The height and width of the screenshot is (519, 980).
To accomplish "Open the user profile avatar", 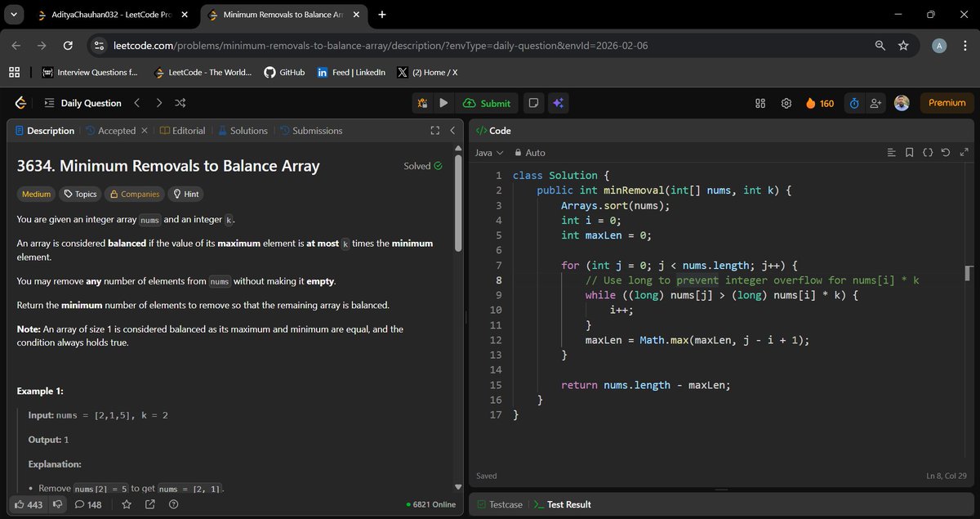I will [x=902, y=103].
